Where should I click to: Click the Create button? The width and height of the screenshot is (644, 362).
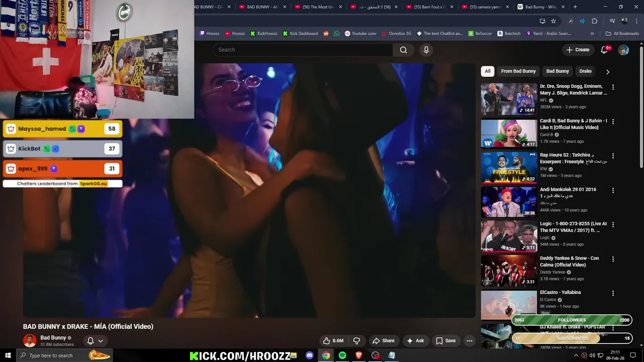[x=578, y=50]
